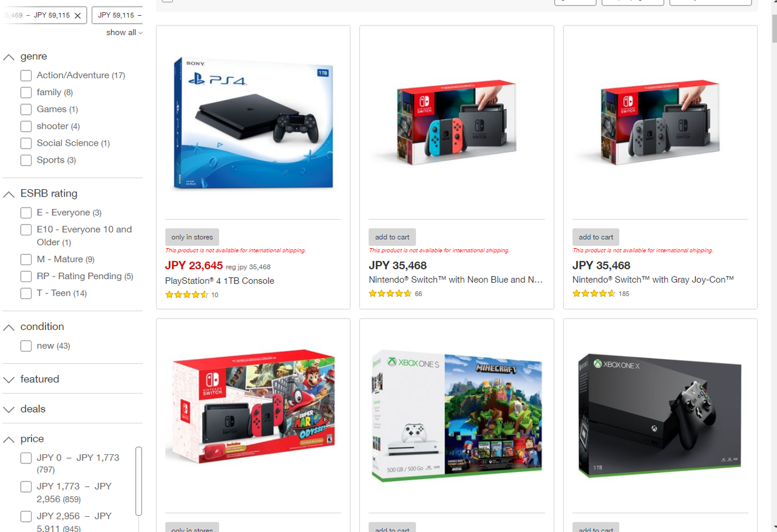
Task: Click show all filters dropdown
Action: click(124, 33)
